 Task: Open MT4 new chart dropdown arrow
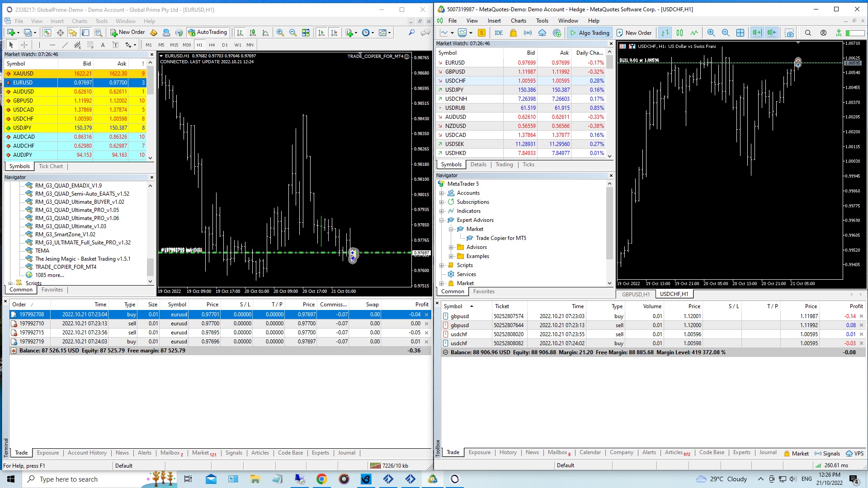click(18, 33)
